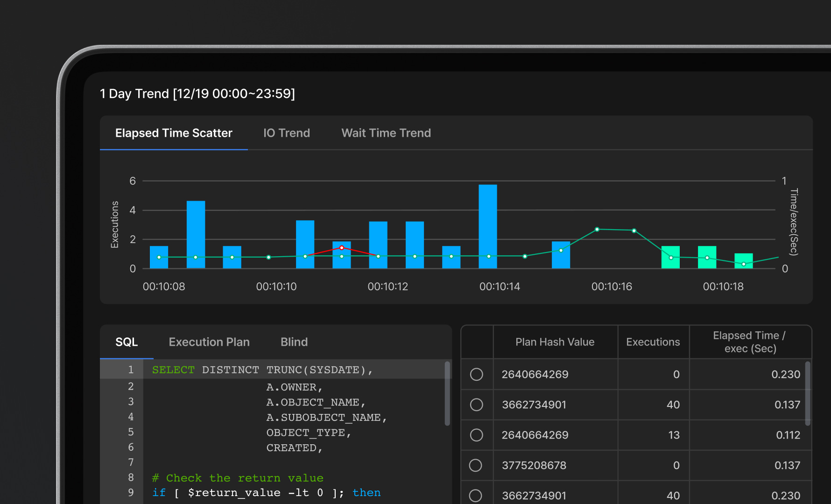
Task: Click the plan table vertical scrollbar
Action: tap(808, 393)
